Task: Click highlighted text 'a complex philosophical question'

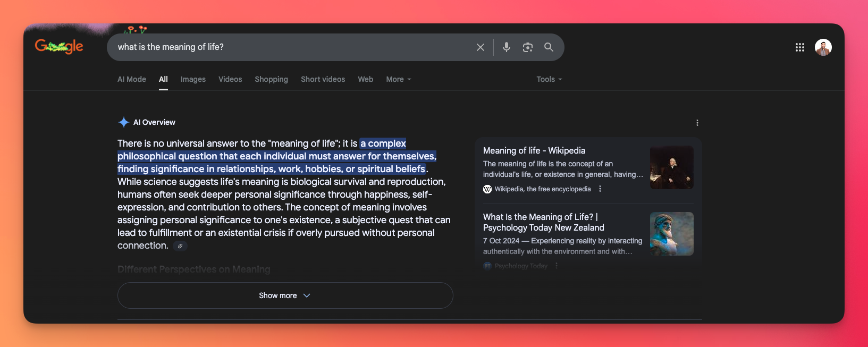Action: point(276,156)
